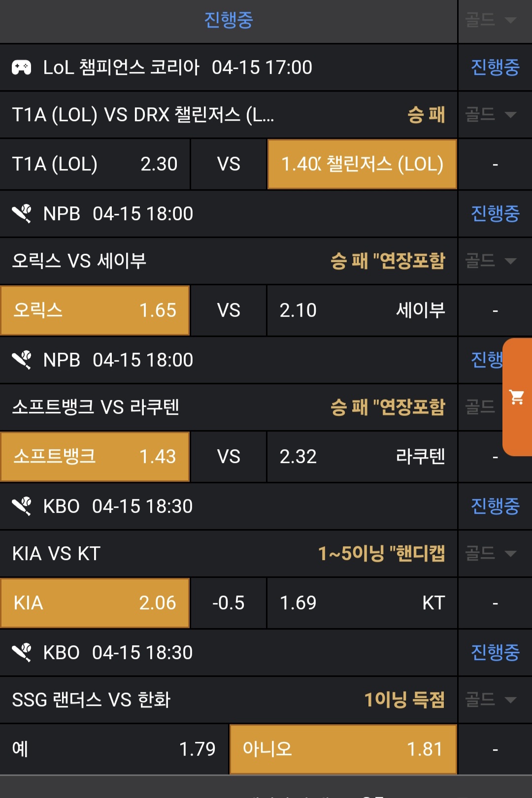This screenshot has width=532, height=798.
Task: Expand the 골드 dropdown for T1A VS DRX
Action: 491,115
